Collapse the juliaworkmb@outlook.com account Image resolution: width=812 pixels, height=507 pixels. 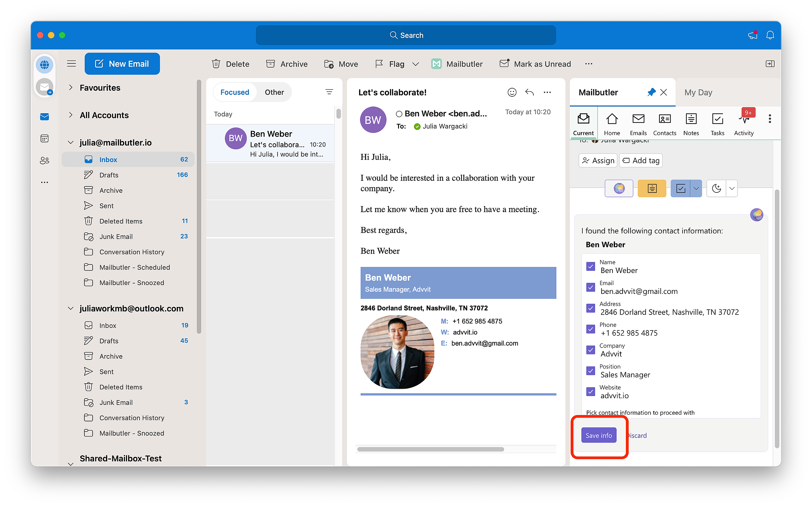pyautogui.click(x=70, y=309)
